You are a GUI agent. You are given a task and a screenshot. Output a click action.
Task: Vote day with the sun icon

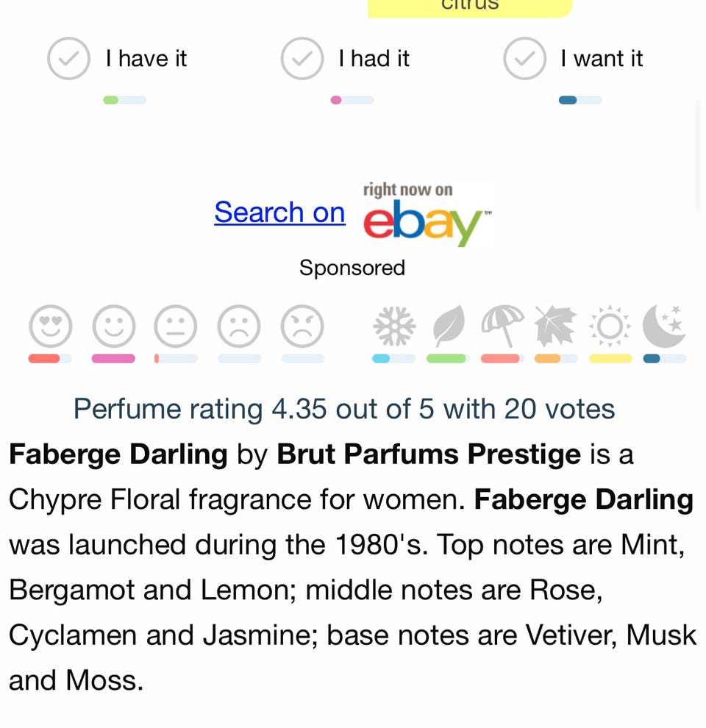pyautogui.click(x=610, y=326)
